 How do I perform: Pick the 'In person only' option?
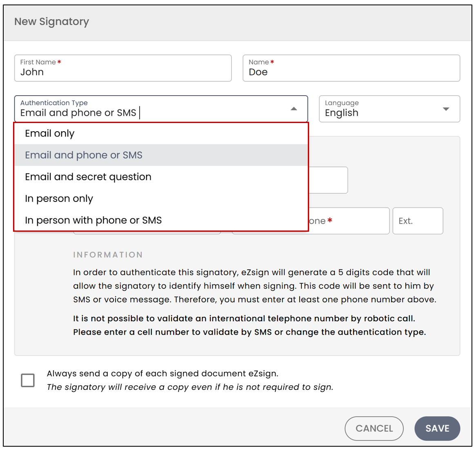pyautogui.click(x=161, y=199)
